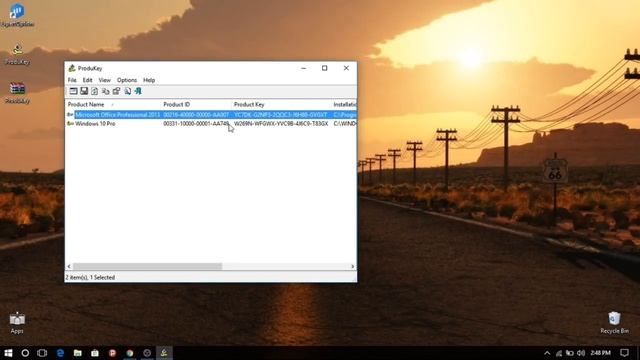Screen dimensions: 640x360
Task: Select the Microsoft Office Professional 2013 row
Action: pyautogui.click(x=211, y=115)
